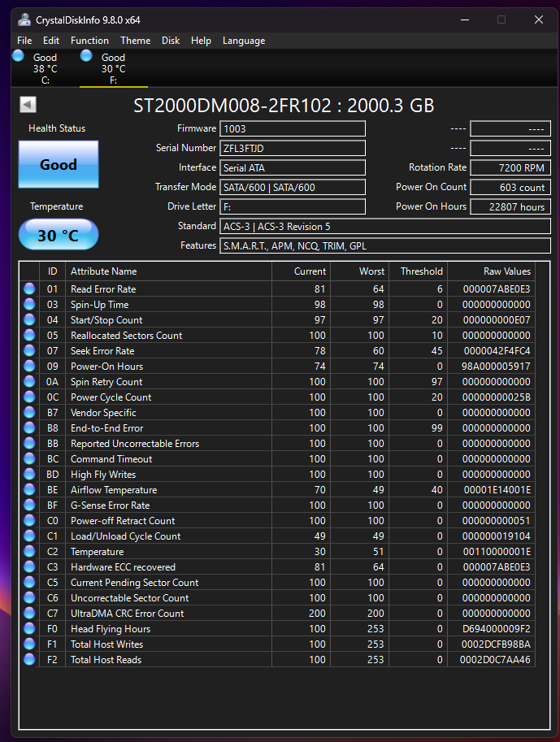The image size is (560, 742).
Task: Click the Serial Number field
Action: click(x=293, y=148)
